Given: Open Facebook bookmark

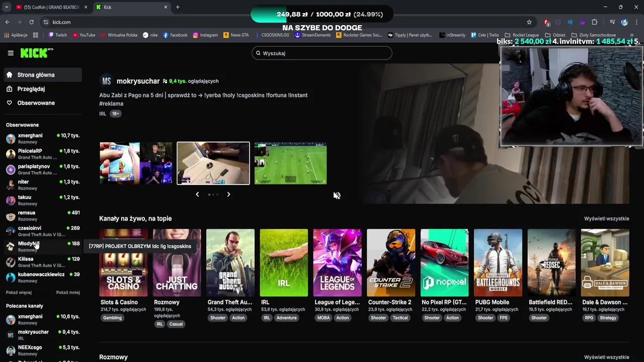Looking at the screenshot, I should point(175,35).
